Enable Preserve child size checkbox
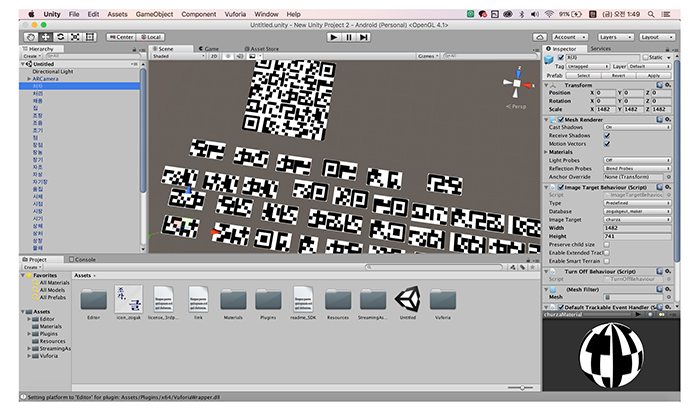700x409 pixels. point(607,245)
